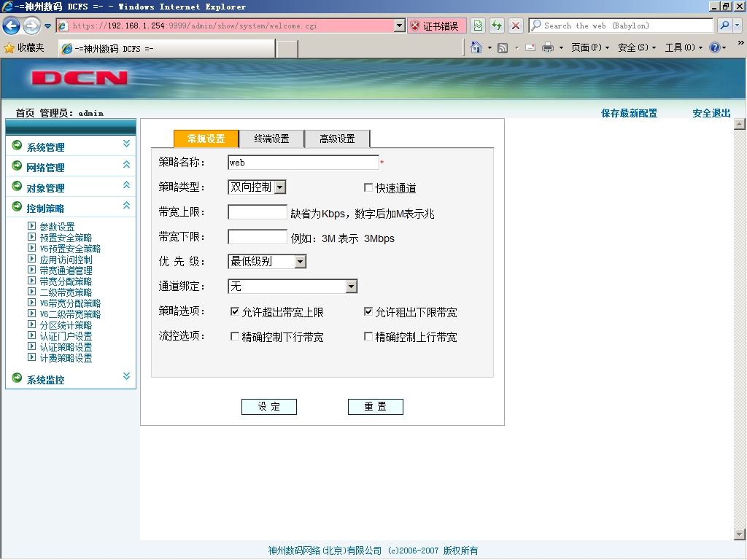Image resolution: width=747 pixels, height=560 pixels.
Task: Click the green icon beside 控制策略
Action: (x=17, y=206)
